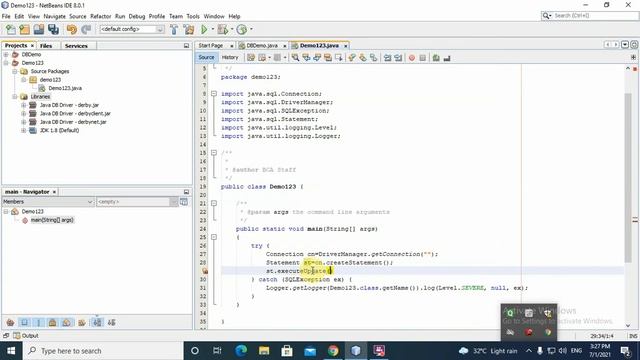Expand the DBDemo project node
The height and width of the screenshot is (360, 640).
[x=6, y=54]
